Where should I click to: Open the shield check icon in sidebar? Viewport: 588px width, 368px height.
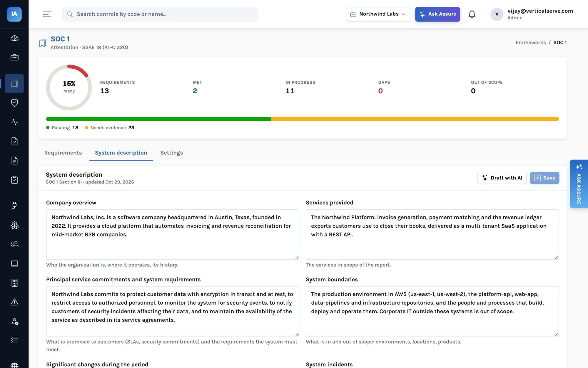coord(14,103)
